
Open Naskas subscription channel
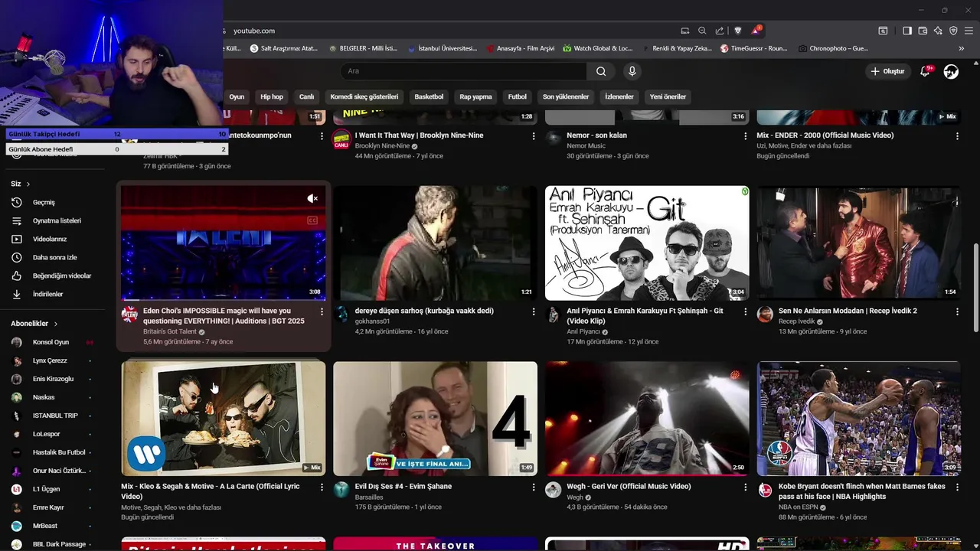[44, 397]
